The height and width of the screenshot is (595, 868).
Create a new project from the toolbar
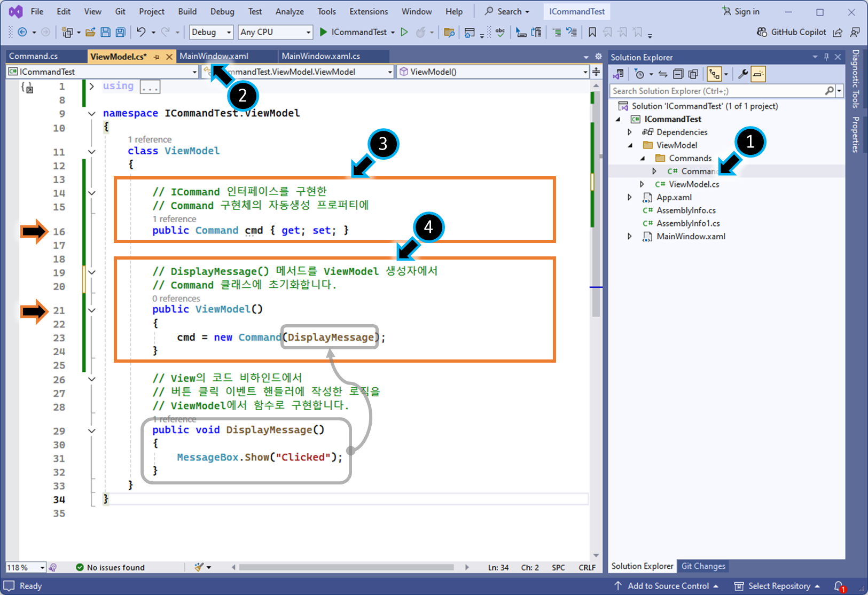pyautogui.click(x=67, y=32)
